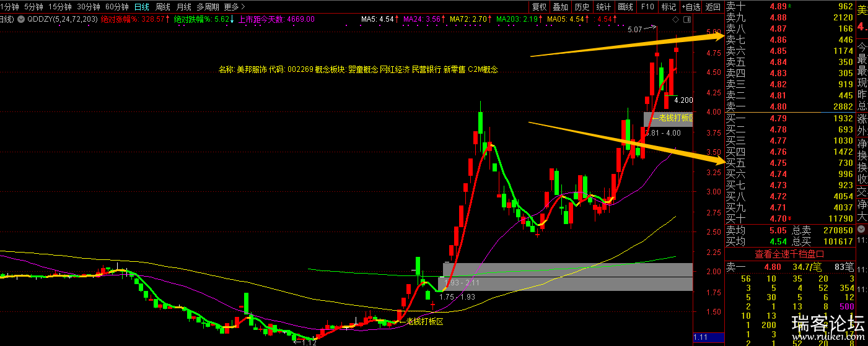Click the 叠加 overlay button

(x=560, y=7)
